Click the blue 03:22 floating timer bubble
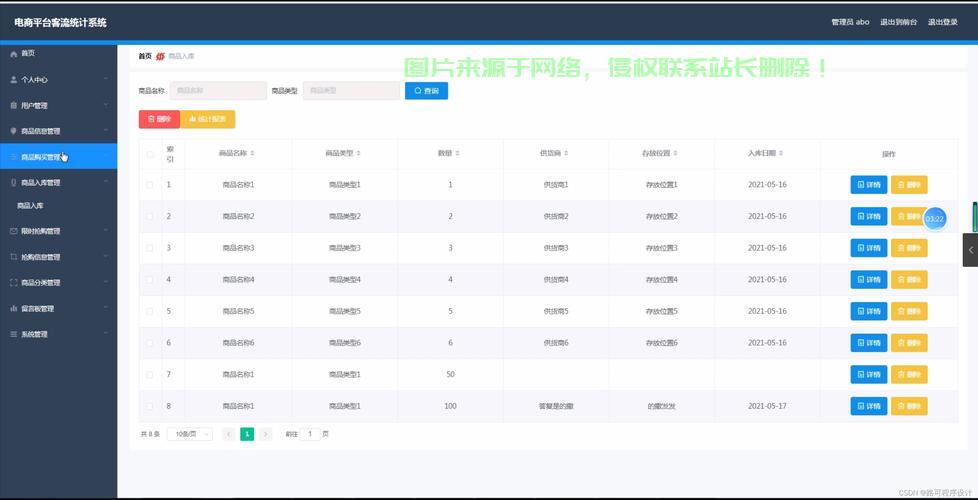Image resolution: width=978 pixels, height=500 pixels. pos(934,219)
